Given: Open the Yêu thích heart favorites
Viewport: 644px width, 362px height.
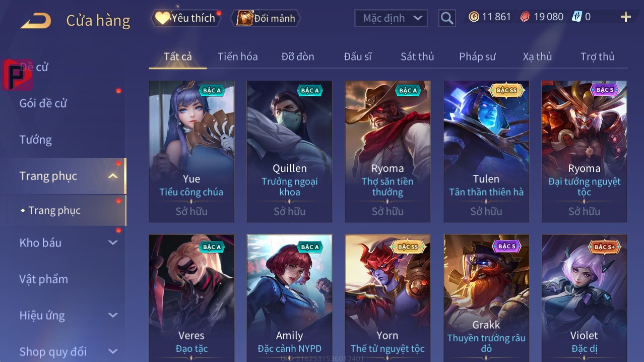Looking at the screenshot, I should (162, 18).
